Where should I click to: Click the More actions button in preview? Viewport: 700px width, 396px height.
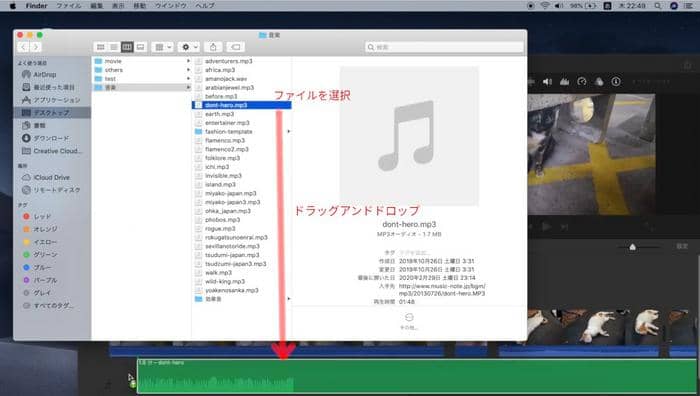coord(409,321)
